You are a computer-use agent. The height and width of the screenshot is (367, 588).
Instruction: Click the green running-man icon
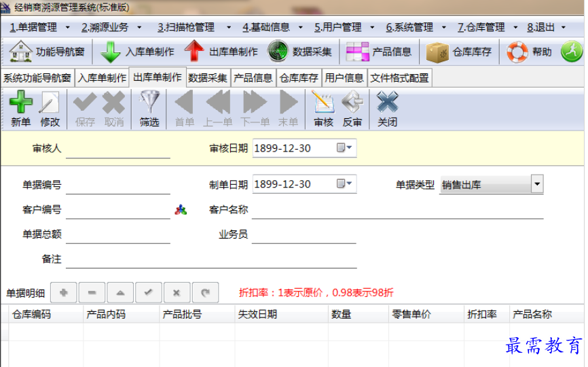572,52
